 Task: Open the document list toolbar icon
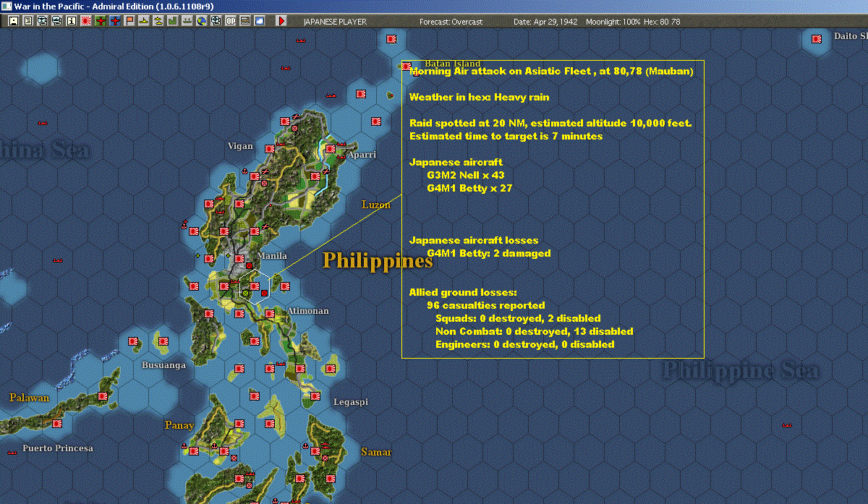27,22
